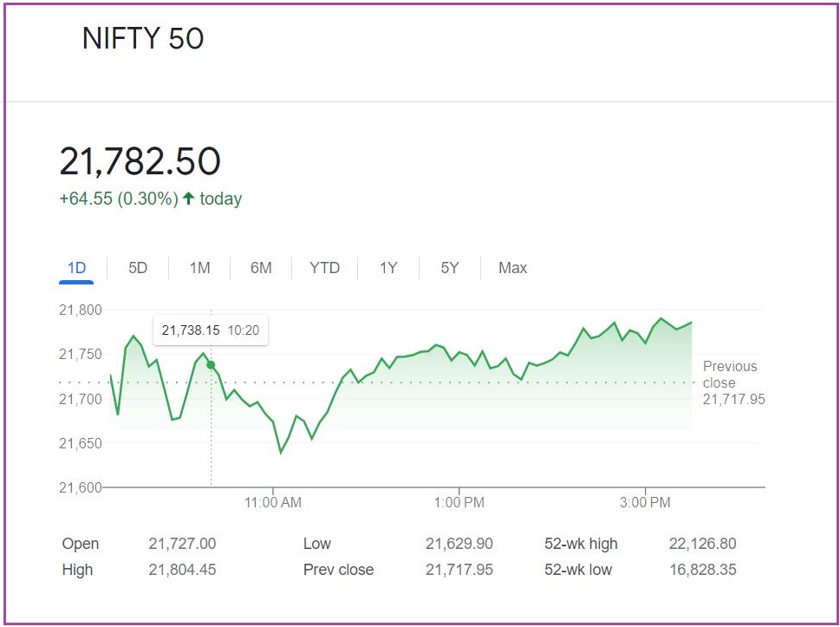Select the 1D time range tab

click(x=77, y=268)
